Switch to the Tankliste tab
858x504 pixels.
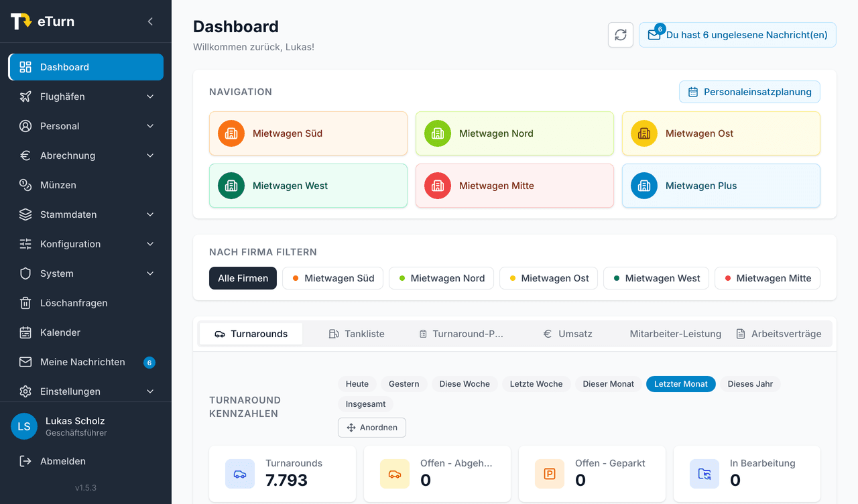tap(357, 334)
